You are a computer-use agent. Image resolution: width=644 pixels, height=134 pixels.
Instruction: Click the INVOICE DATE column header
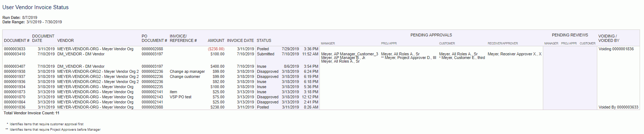point(240,40)
